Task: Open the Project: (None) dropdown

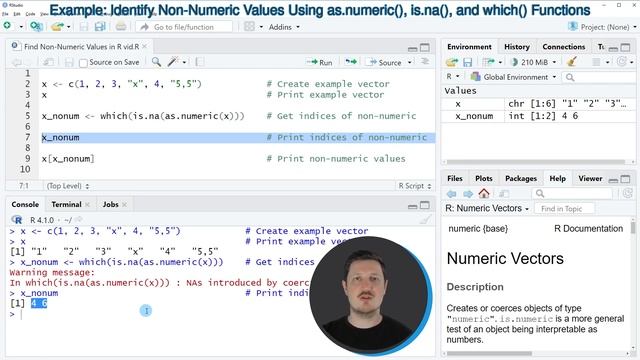Action: pyautogui.click(x=602, y=27)
